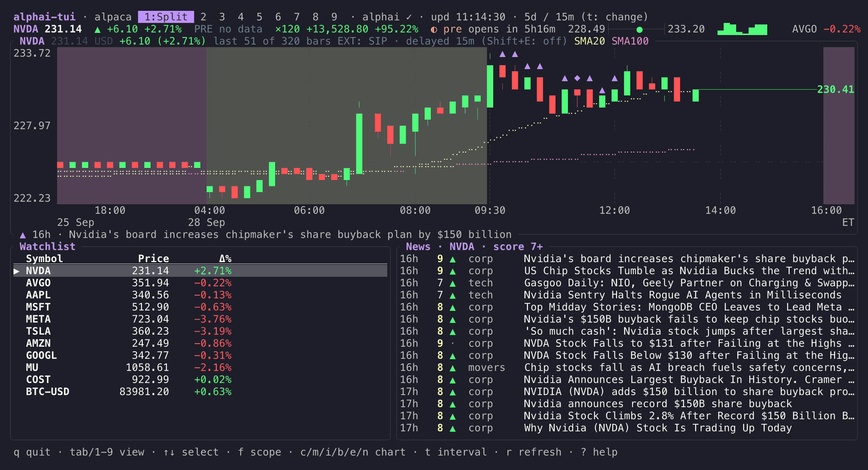Open news 'Gasgoo Daily: NIO, Geely Partner'
The image size is (868, 470).
coord(627,283)
